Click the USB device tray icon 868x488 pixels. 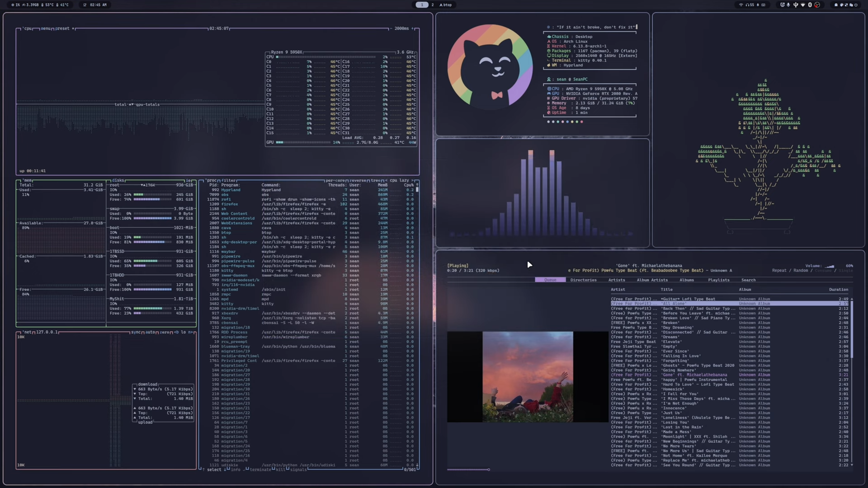pos(796,5)
